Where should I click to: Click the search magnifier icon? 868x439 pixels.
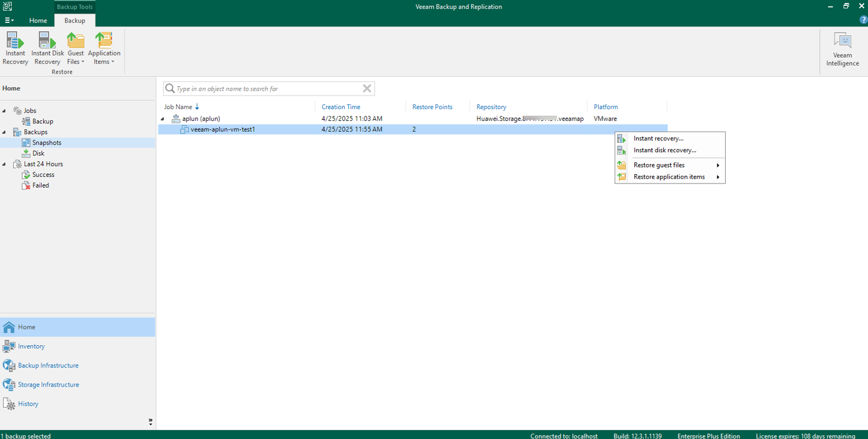[x=170, y=89]
